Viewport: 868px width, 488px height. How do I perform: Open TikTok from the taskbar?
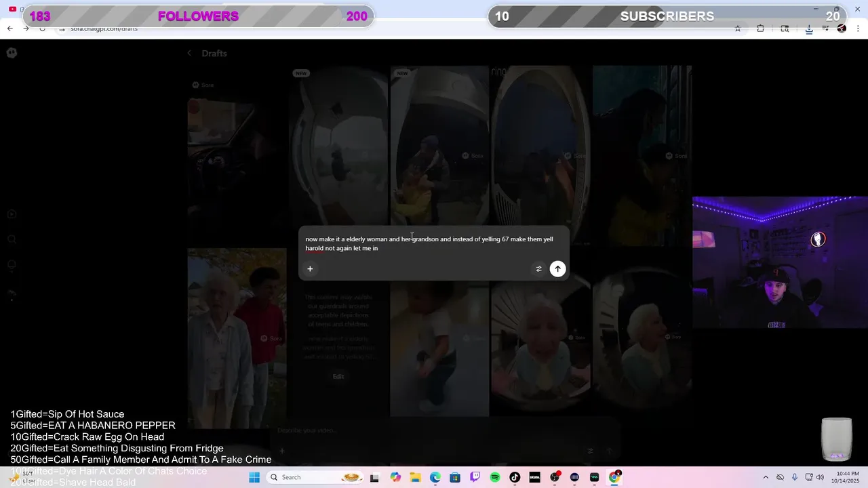[515, 477]
